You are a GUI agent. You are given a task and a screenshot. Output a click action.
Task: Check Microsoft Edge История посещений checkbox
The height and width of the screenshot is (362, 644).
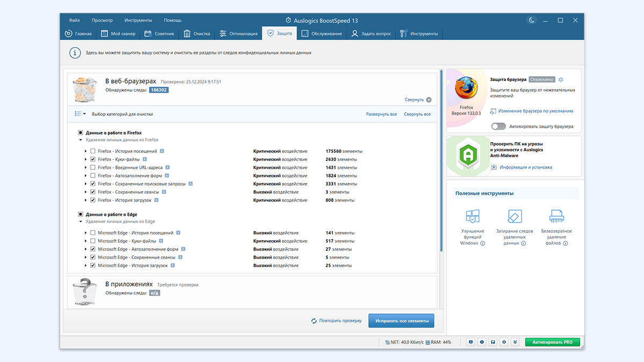click(93, 233)
